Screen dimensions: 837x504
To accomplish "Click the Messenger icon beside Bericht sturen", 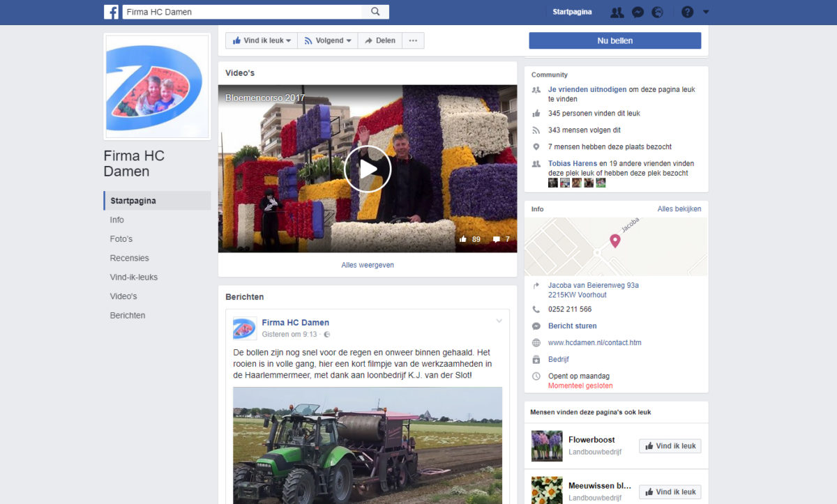I will pyautogui.click(x=536, y=326).
